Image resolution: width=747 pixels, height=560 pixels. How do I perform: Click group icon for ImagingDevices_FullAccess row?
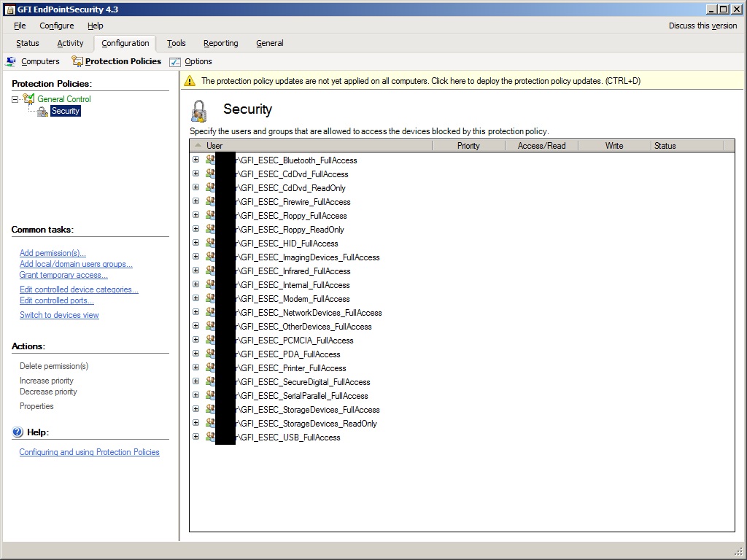click(210, 256)
